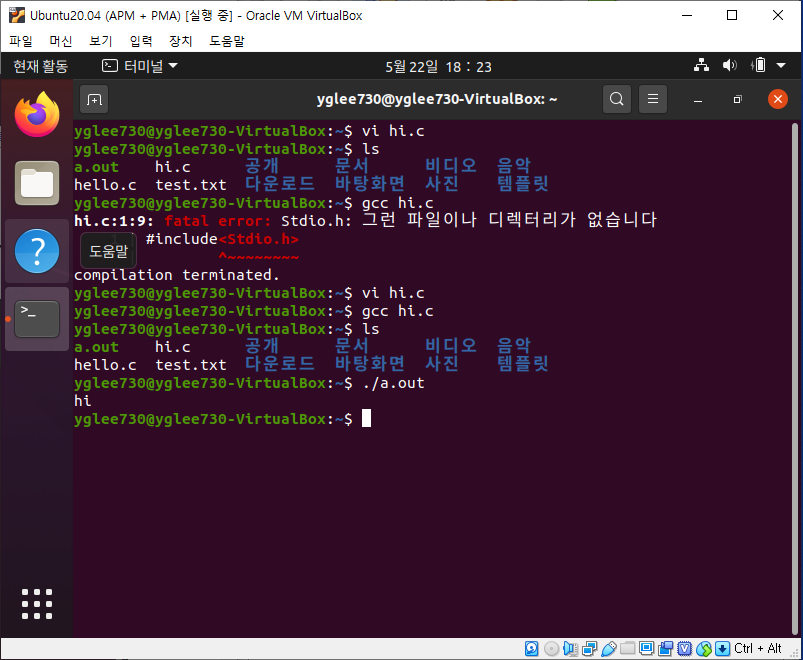Viewport: 803px width, 660px height.
Task: Close the terminal with the orange X
Action: pyautogui.click(x=777, y=99)
